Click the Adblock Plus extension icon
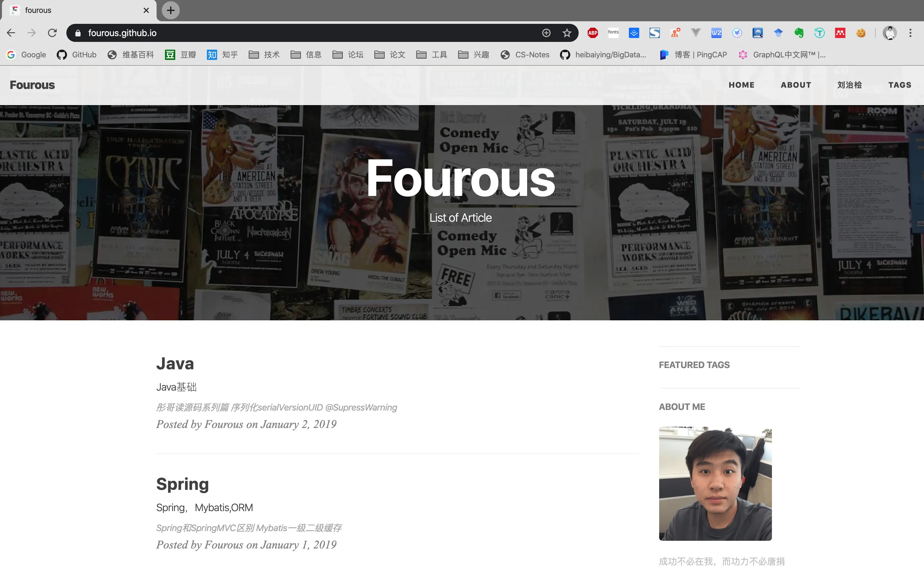The width and height of the screenshot is (924, 573). (x=592, y=33)
